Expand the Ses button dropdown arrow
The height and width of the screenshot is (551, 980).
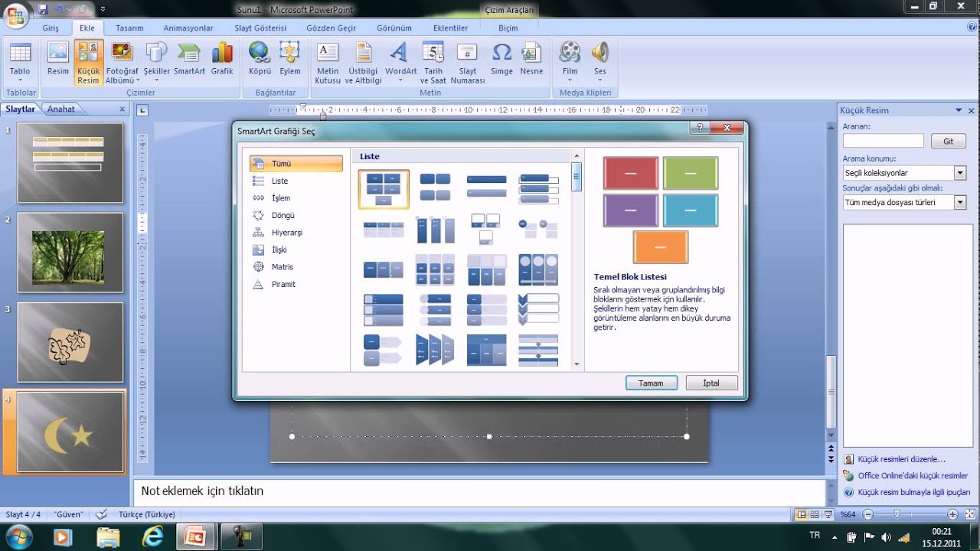coord(600,80)
